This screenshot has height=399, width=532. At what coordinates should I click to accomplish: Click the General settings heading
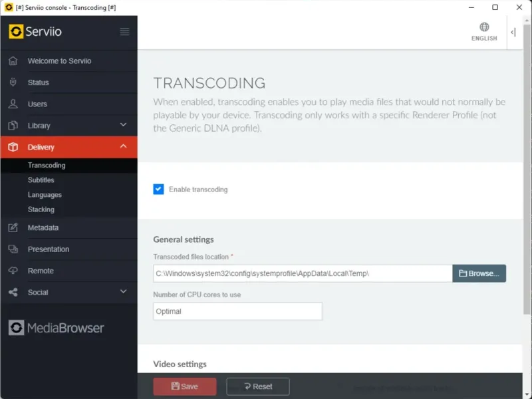click(x=184, y=239)
